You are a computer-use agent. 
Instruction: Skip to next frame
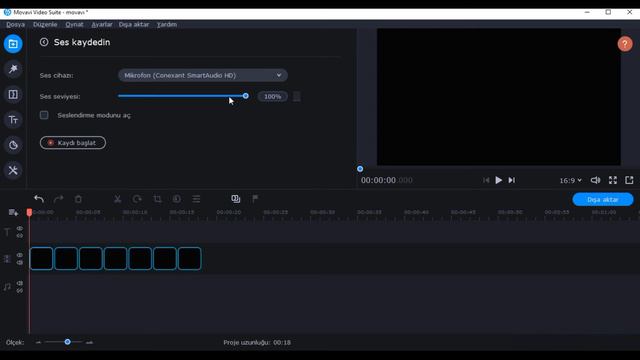point(511,180)
